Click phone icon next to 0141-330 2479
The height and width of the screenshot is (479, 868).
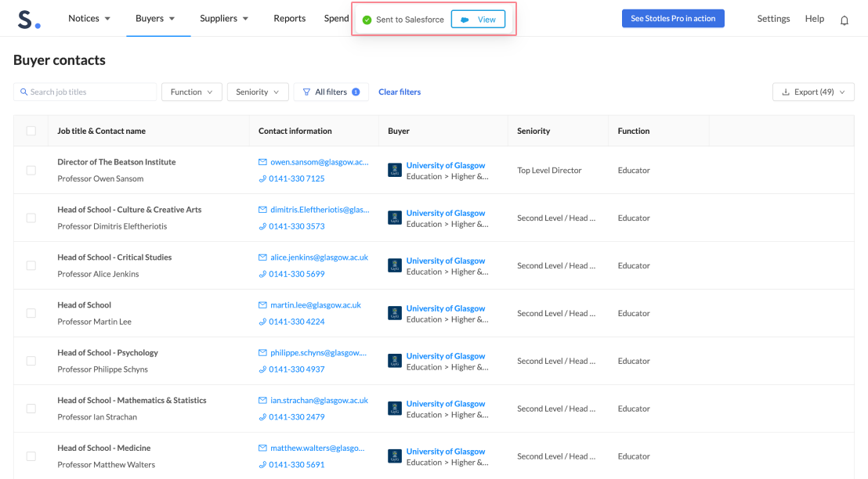[262, 416]
